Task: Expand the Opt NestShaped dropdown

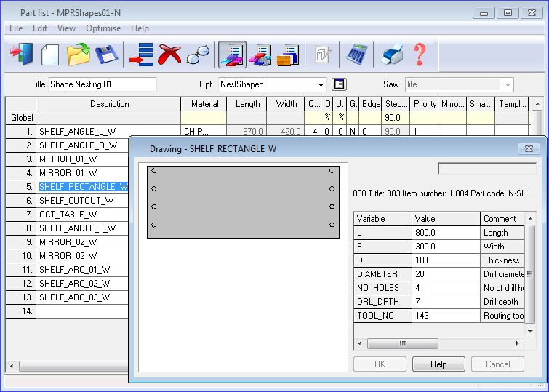Action: point(321,84)
